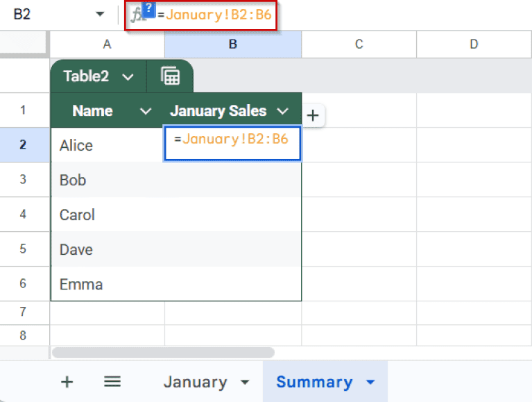Open the Summary sheet tab menu arrow

[370, 383]
